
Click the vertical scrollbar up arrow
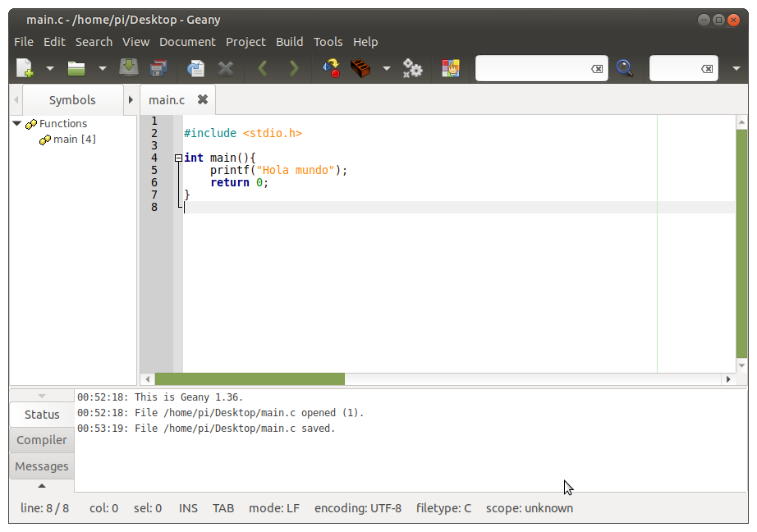[x=741, y=122]
